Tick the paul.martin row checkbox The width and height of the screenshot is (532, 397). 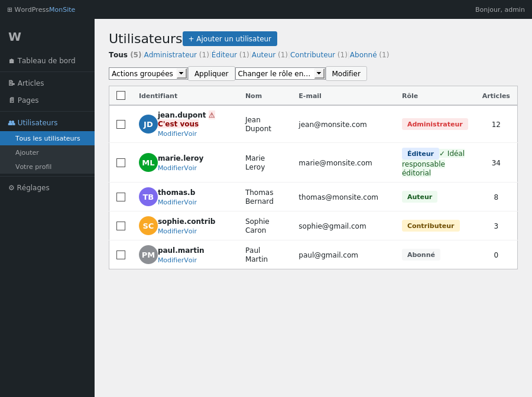[x=121, y=255]
